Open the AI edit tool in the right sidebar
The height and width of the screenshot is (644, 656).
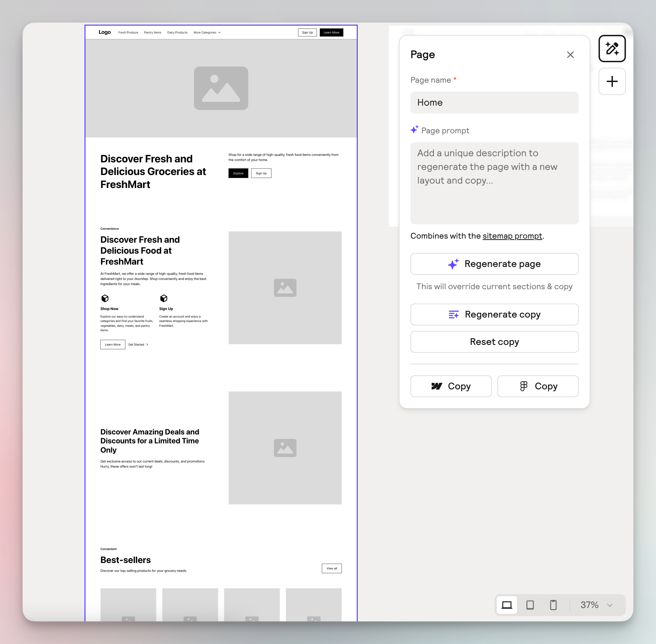click(612, 48)
